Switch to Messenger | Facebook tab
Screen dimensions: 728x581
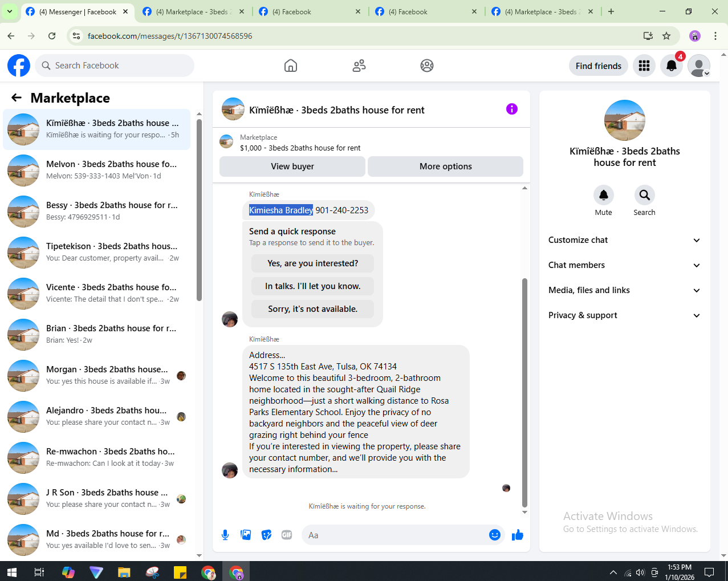coord(78,11)
